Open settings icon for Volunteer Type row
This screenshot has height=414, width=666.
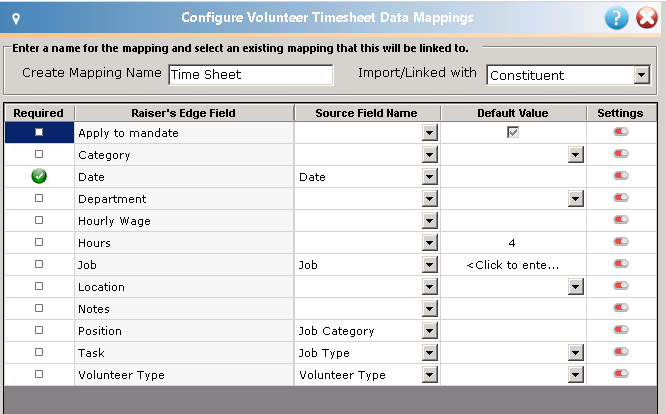pos(621,374)
